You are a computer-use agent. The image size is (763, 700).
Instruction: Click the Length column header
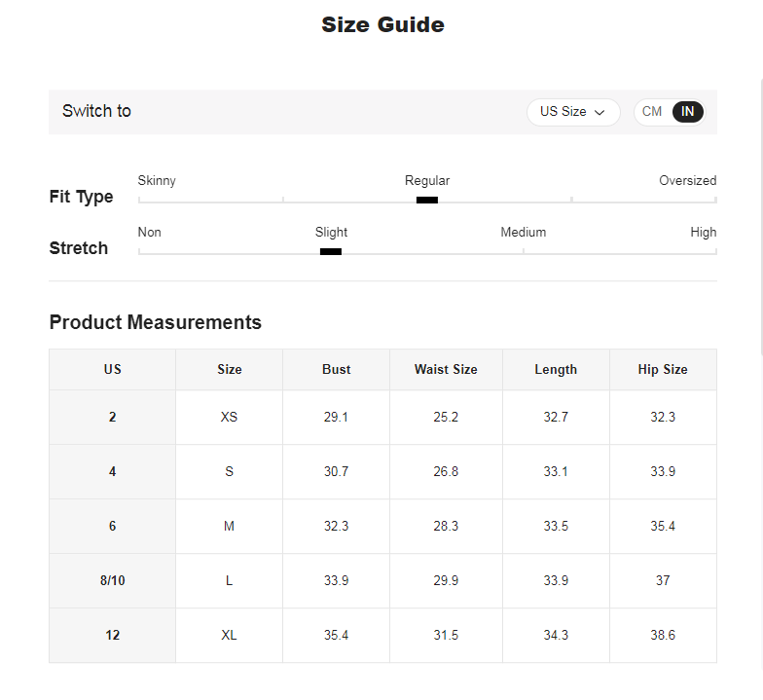pyautogui.click(x=556, y=370)
